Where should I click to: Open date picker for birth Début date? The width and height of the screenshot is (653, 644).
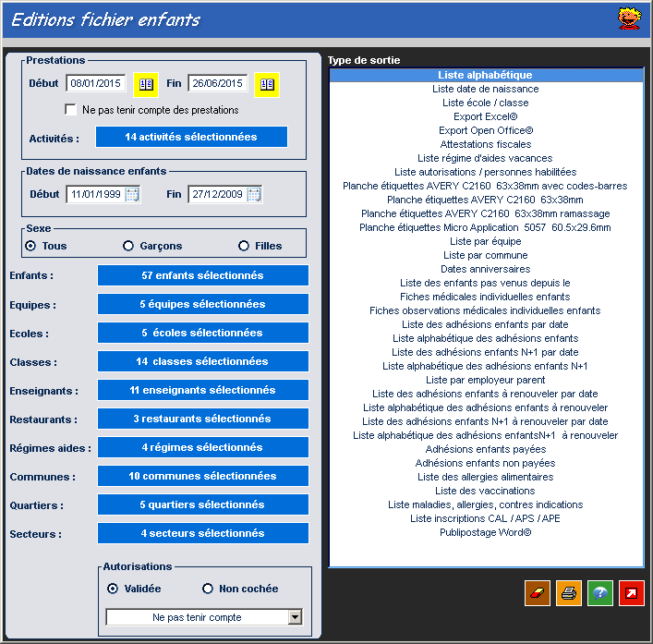132,194
